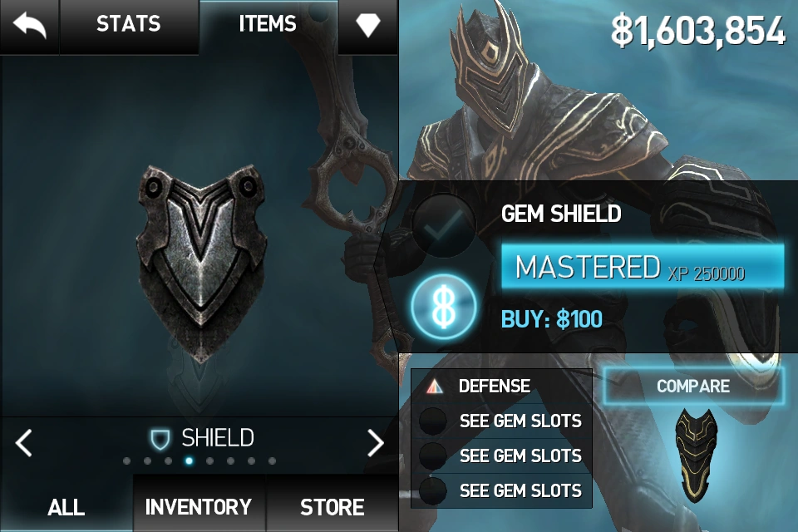The height and width of the screenshot is (532, 798).
Task: Click the Compare button
Action: point(693,386)
